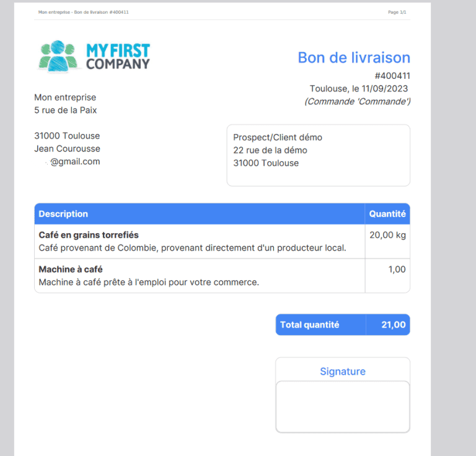Click the "Total quantité" label

(309, 325)
